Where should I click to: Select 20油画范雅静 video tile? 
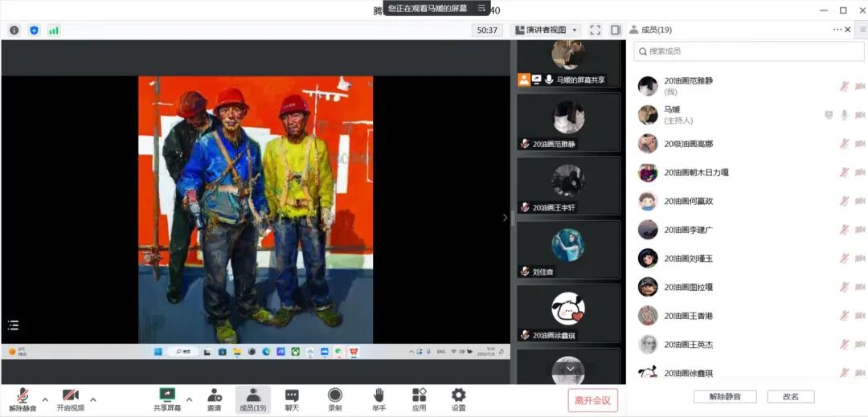[x=568, y=121]
